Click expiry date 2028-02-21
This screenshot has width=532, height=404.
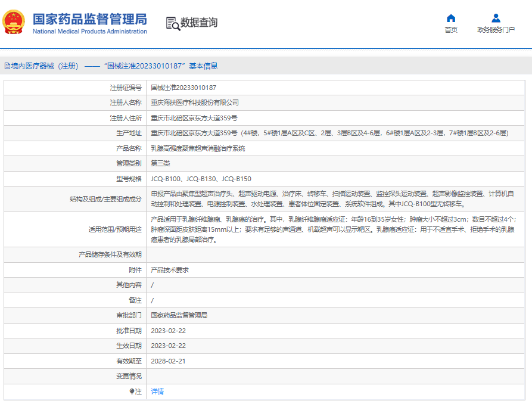168,361
